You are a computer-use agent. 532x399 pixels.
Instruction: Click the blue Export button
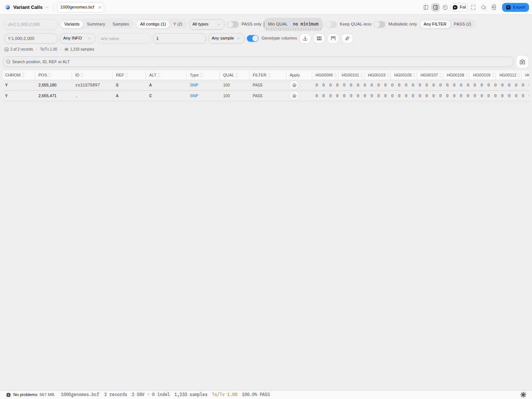(x=515, y=7)
